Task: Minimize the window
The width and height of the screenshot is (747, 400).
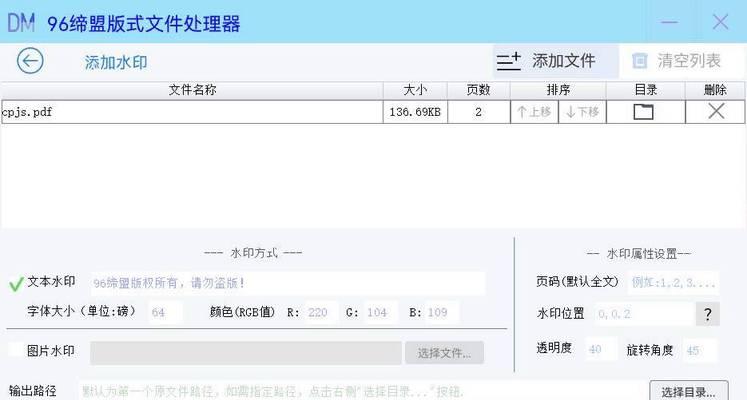Action: pos(669,22)
